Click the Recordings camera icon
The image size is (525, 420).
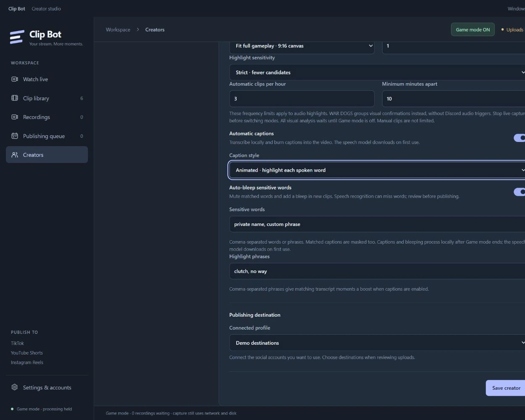15,117
